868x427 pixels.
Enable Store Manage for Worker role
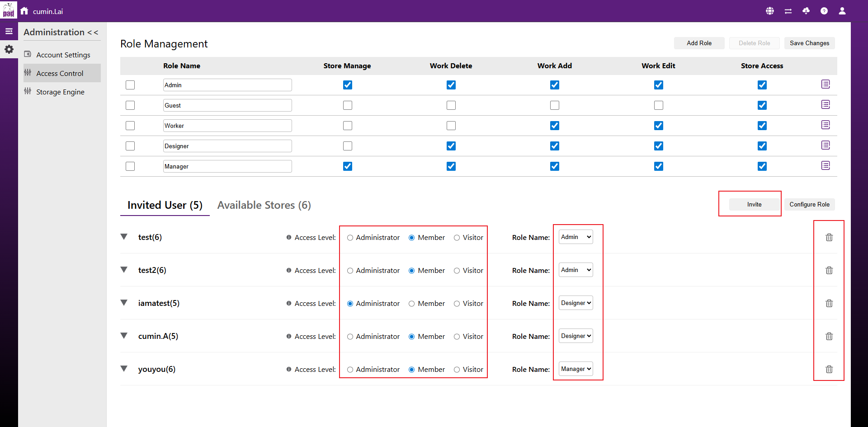(347, 126)
